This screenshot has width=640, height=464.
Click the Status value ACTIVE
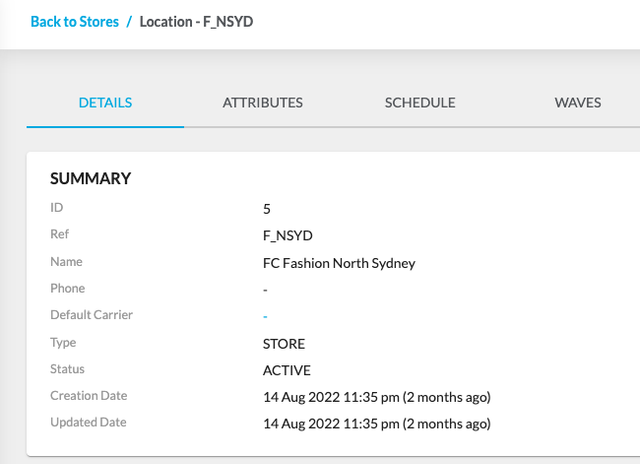tap(287, 370)
